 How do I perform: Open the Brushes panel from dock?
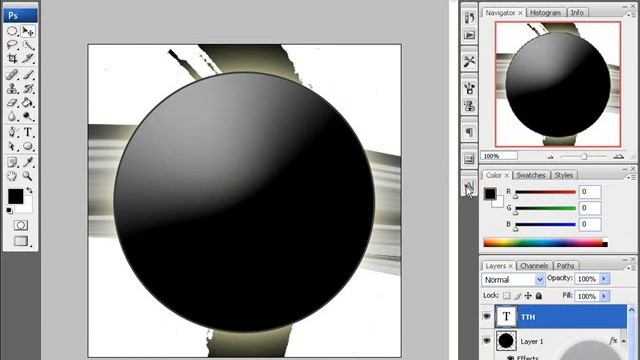click(469, 88)
